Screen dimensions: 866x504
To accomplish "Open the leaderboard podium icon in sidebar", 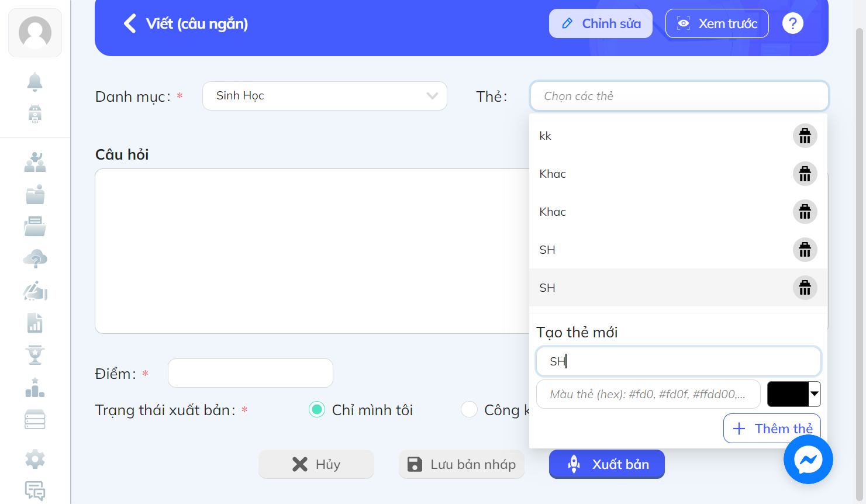I will 35,387.
